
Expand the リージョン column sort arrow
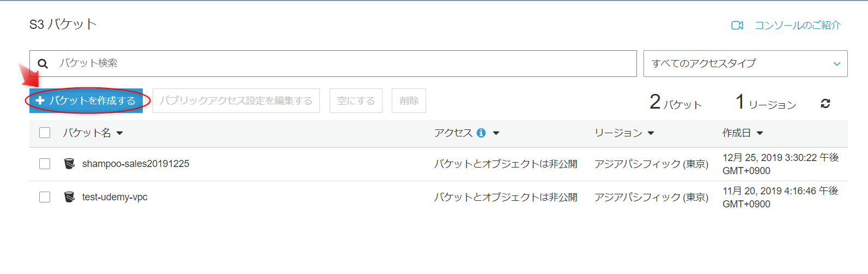click(x=651, y=133)
